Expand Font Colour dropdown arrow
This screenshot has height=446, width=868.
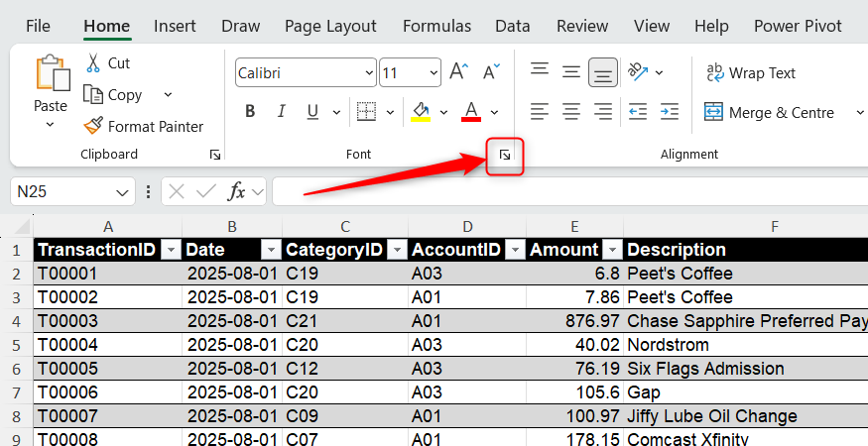(x=494, y=112)
